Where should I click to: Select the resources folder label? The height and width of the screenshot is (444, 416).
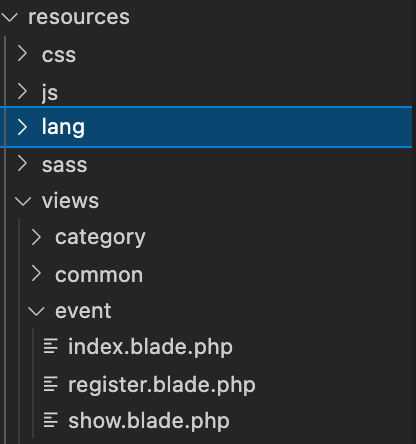[79, 17]
